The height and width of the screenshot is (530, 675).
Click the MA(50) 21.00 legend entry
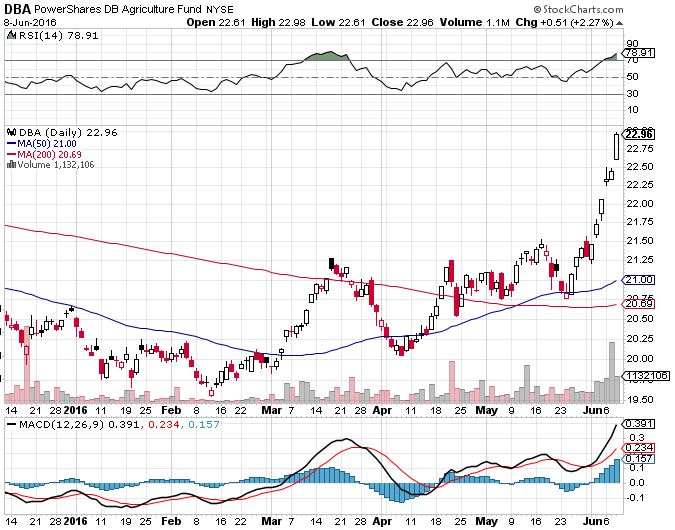click(x=42, y=144)
